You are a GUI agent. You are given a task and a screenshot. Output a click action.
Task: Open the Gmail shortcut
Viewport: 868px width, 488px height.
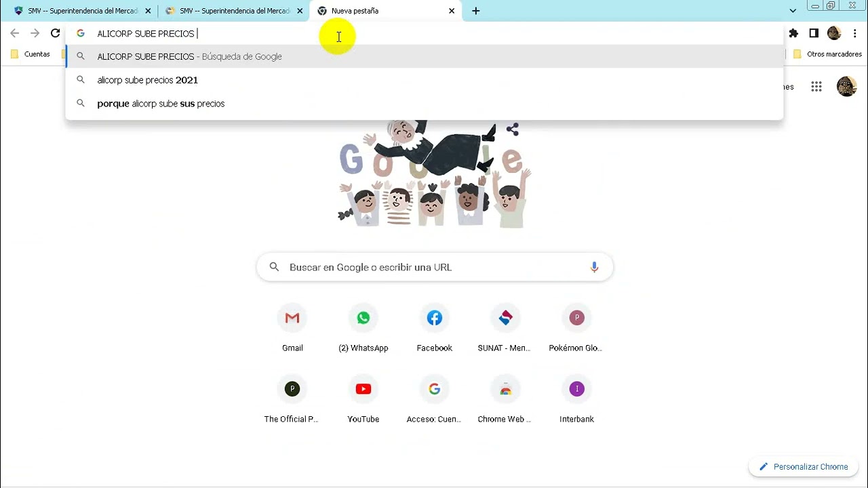[292, 329]
